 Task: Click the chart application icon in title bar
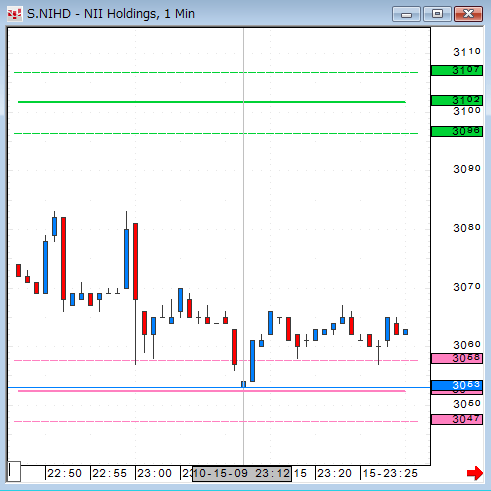pyautogui.click(x=15, y=14)
